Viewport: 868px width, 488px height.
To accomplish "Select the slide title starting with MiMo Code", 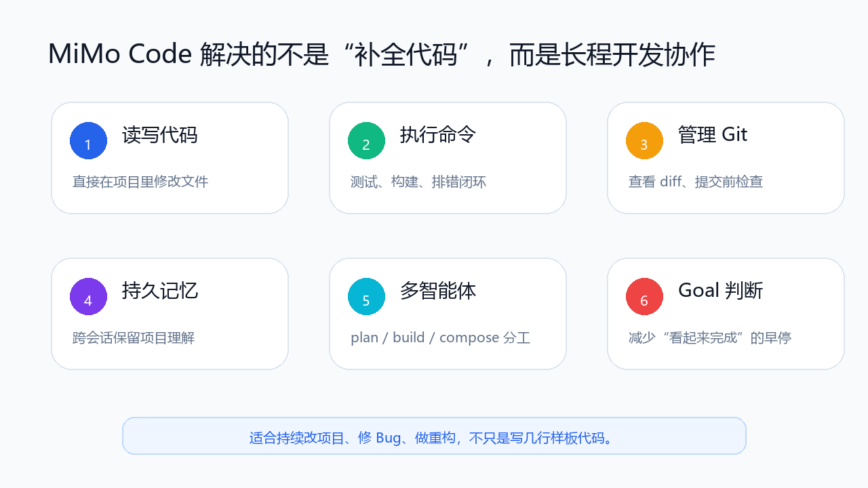I will 382,55.
